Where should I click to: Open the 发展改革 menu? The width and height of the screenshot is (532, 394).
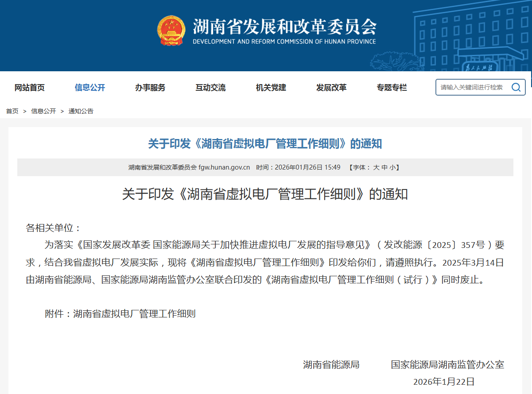(x=331, y=88)
